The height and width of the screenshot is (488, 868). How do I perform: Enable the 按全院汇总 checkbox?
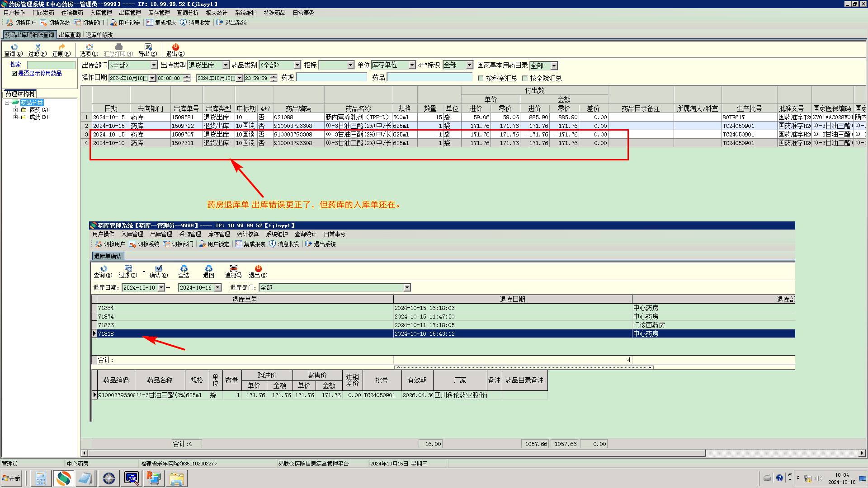click(525, 78)
